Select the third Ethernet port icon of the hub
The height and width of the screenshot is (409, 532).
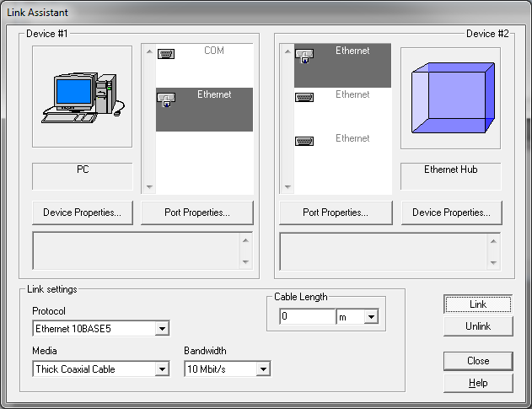pyautogui.click(x=304, y=141)
